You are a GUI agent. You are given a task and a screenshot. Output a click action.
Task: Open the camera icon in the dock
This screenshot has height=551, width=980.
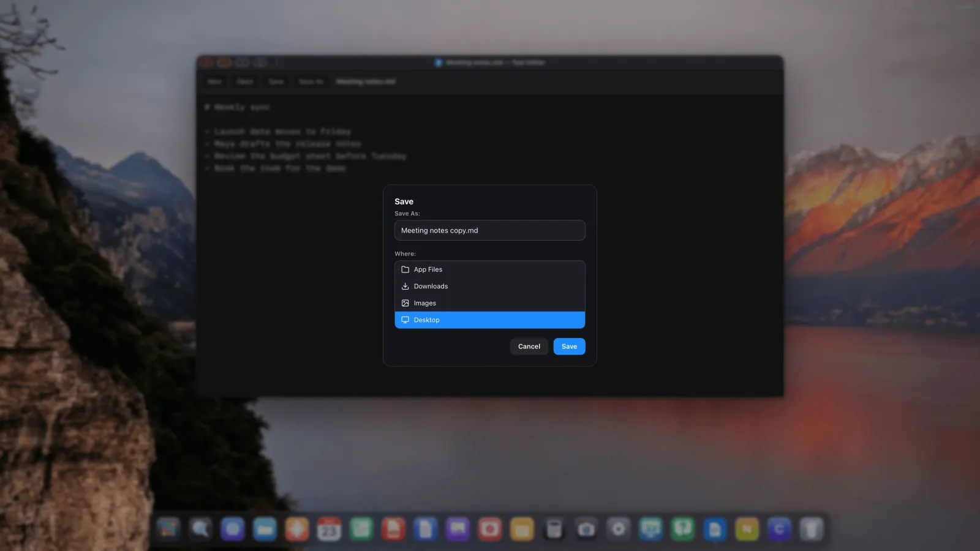point(586,529)
